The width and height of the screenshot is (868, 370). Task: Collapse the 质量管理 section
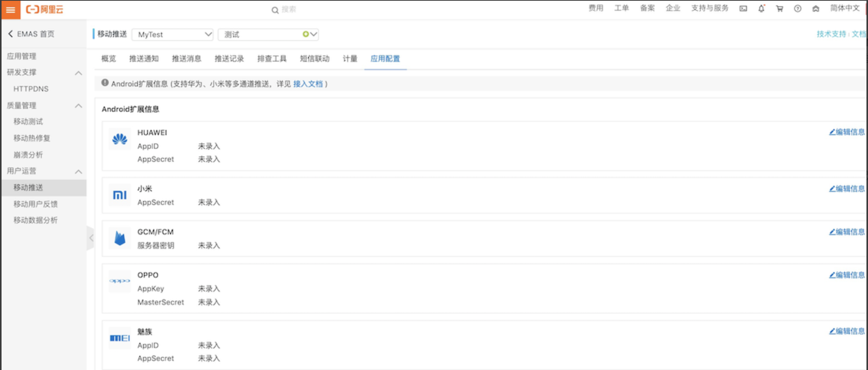79,106
